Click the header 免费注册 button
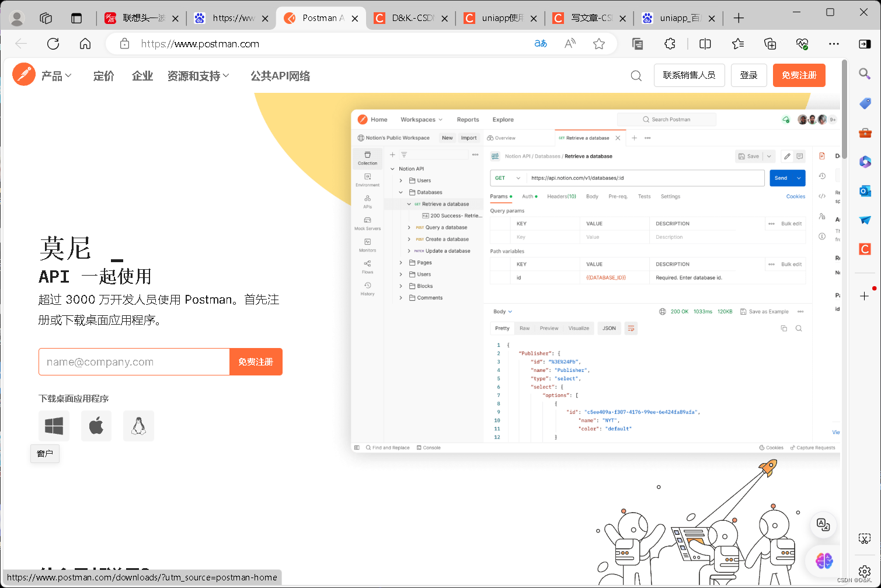 (x=799, y=75)
